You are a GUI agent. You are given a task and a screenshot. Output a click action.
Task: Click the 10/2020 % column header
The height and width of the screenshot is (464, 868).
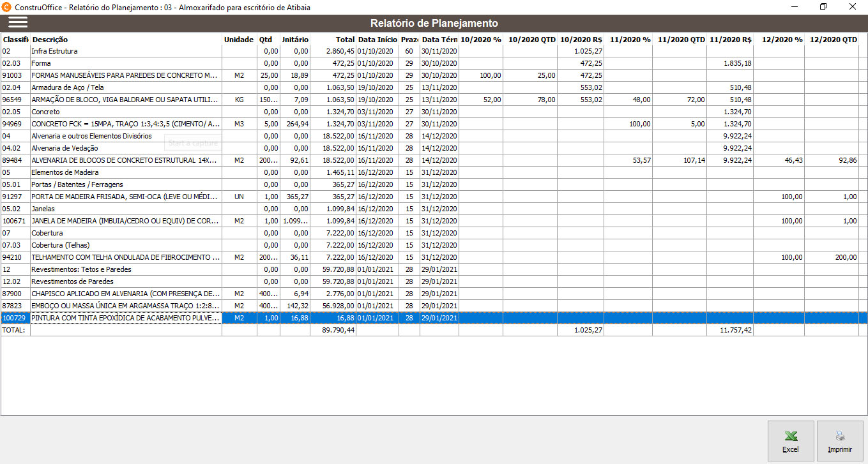tap(481, 40)
